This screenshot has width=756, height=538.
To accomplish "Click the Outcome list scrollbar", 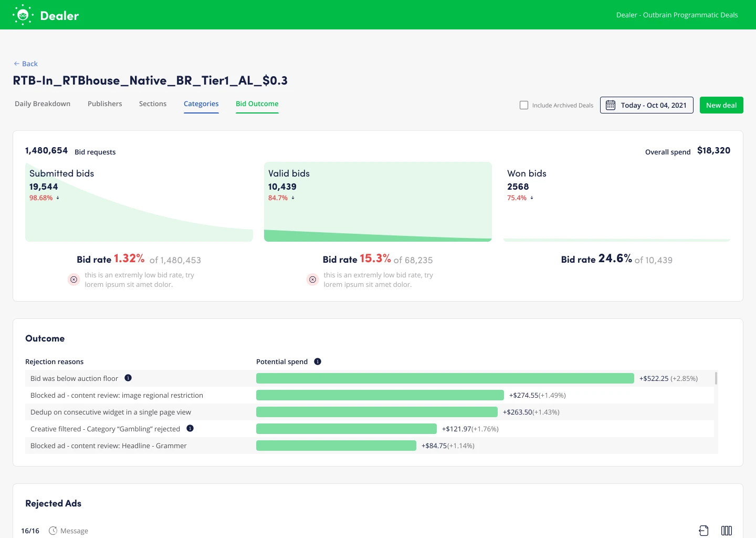I will 716,378.
